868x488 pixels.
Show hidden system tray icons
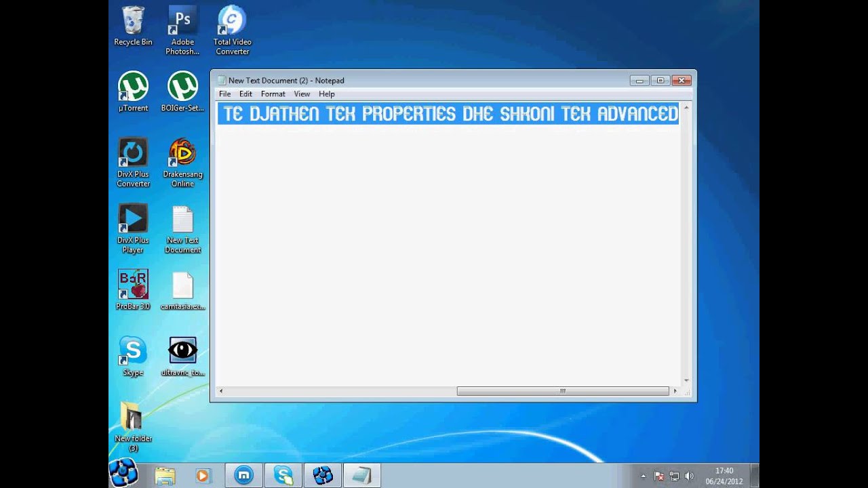click(x=643, y=476)
